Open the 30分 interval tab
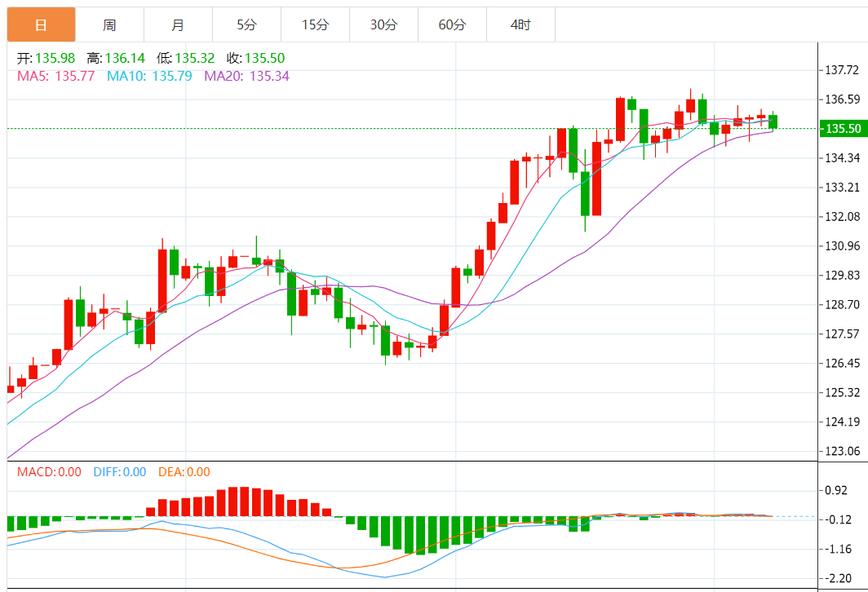This screenshot has width=868, height=592. [x=384, y=25]
